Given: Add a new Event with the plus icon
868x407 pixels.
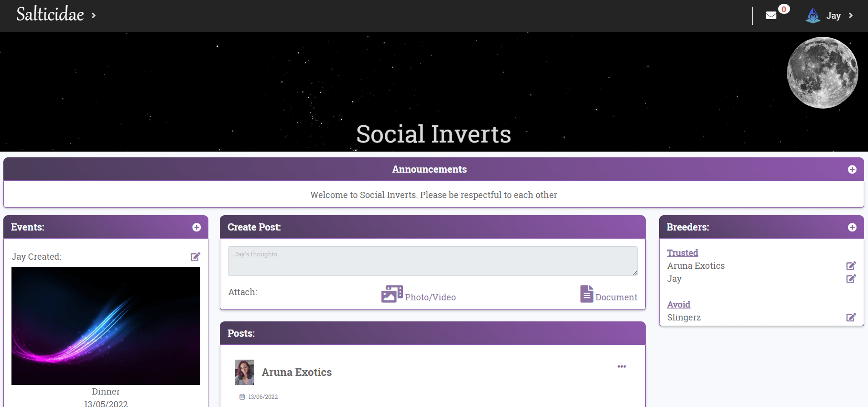Looking at the screenshot, I should (x=196, y=227).
